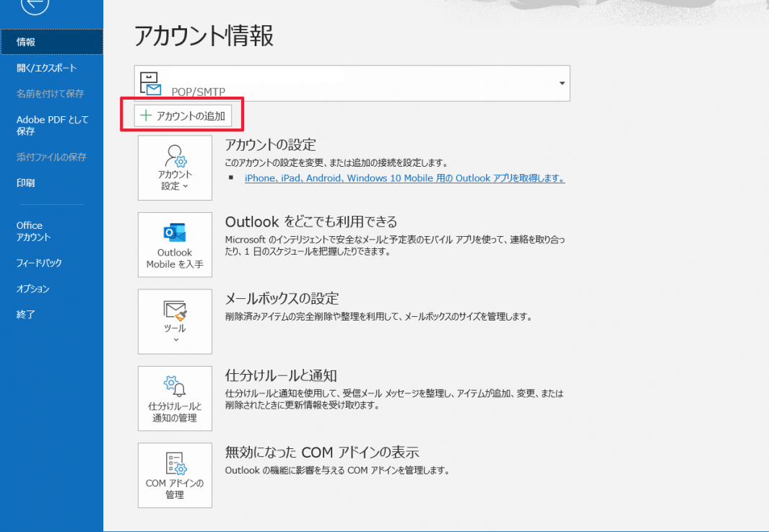Viewport: 769px width, 532px height.
Task: Select Adobe PDF として保存 menu item
Action: point(52,126)
